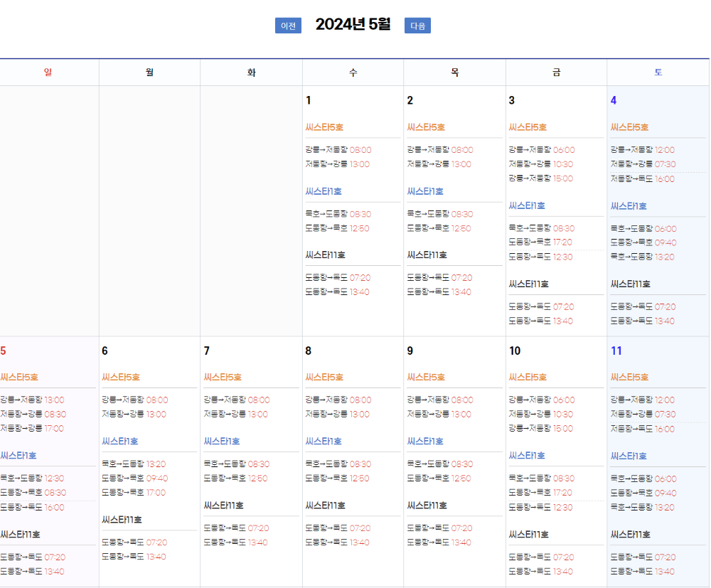Screen dimensions: 711x588
Task: Select 도동항→독도 12:30 on May 3
Action: (x=540, y=257)
